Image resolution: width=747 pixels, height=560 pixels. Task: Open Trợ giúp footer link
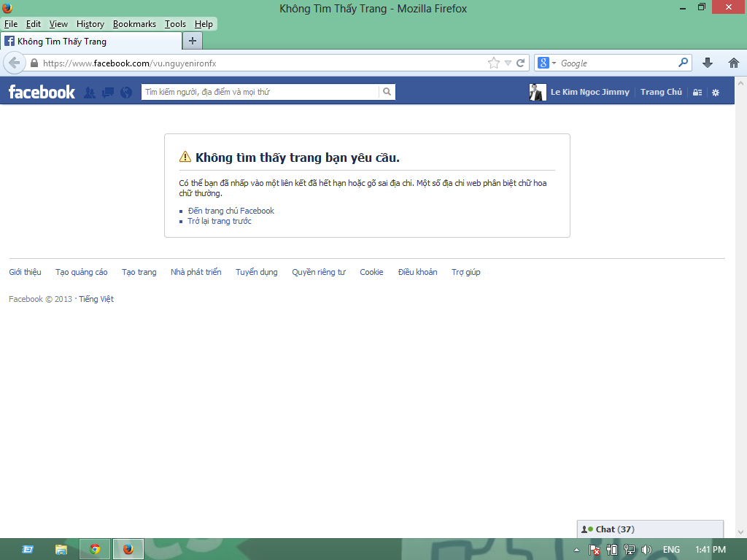point(466,272)
